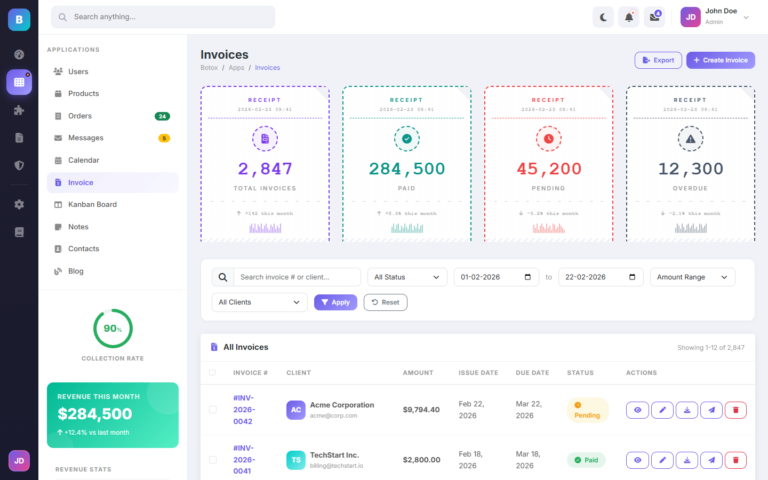The width and height of the screenshot is (768, 480).
Task: Open the All Status dropdown
Action: click(407, 277)
